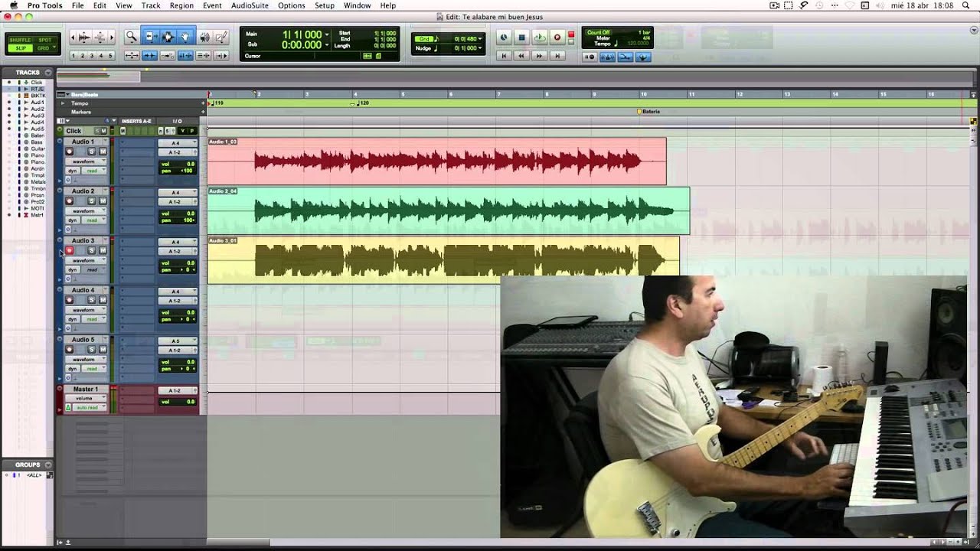The image size is (980, 551).
Task: Open Audio 1 track view waveform dropdown
Action: (x=86, y=161)
